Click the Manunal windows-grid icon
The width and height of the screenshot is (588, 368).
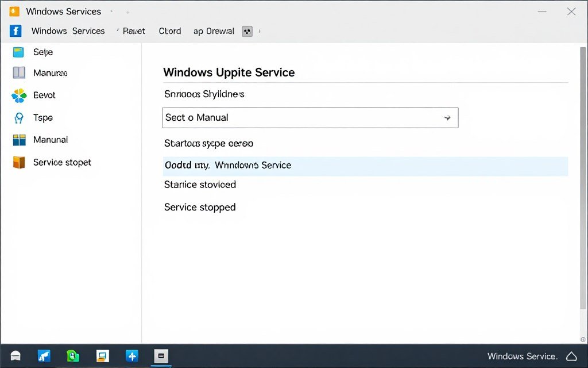click(x=19, y=140)
